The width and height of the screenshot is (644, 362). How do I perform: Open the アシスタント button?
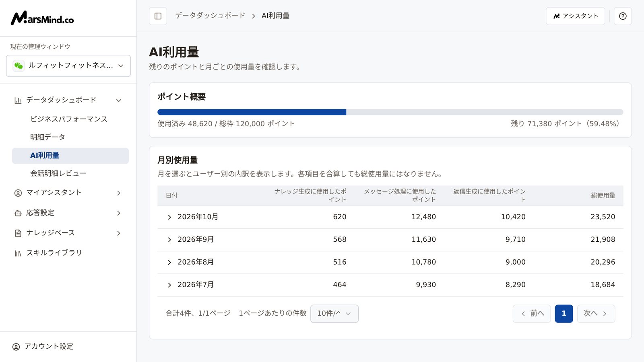point(576,16)
